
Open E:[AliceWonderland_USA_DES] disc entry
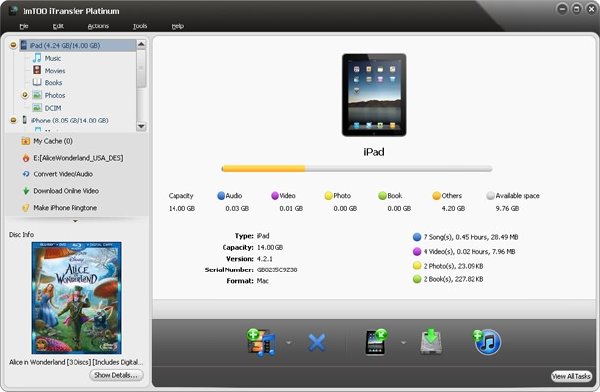point(78,158)
